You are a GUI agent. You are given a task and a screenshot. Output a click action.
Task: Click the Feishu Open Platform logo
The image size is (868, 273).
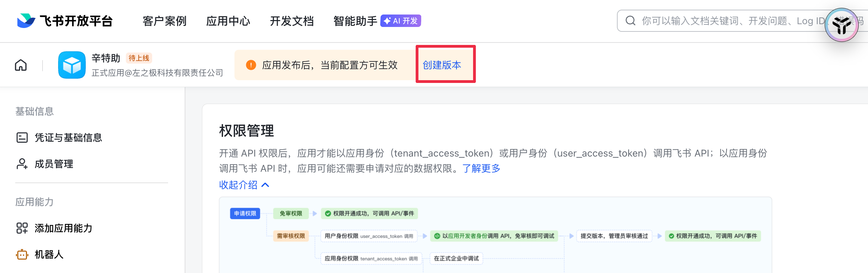[x=65, y=21]
